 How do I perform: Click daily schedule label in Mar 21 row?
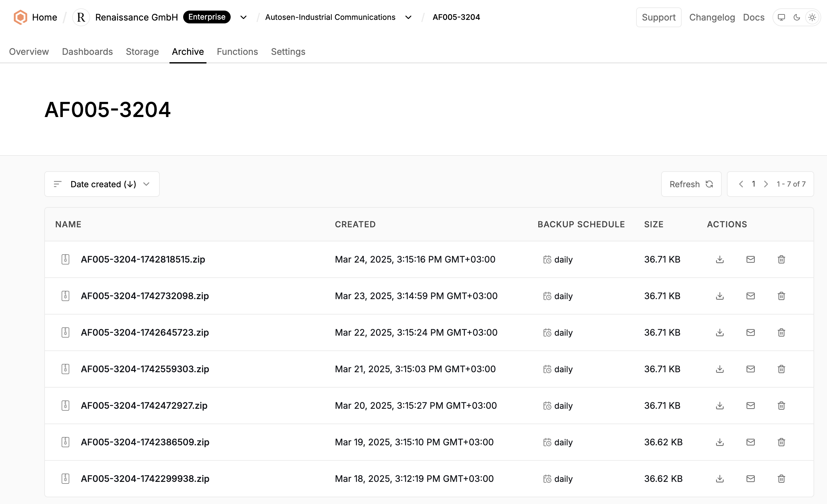[x=564, y=369]
